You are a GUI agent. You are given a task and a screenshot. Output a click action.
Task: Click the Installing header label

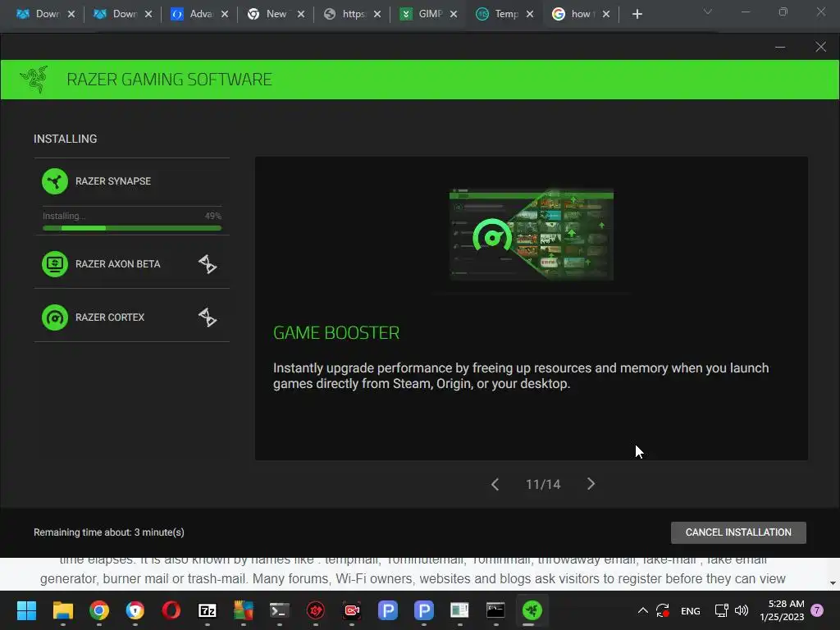[66, 139]
